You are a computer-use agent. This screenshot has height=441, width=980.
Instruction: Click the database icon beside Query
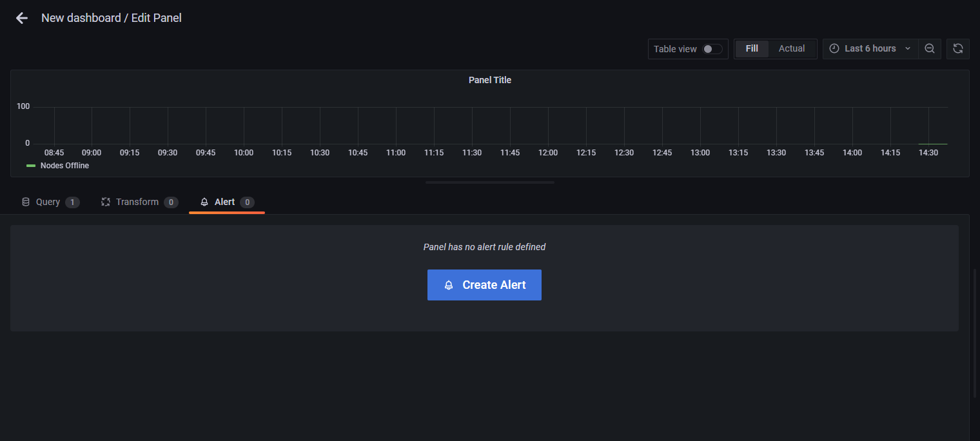pyautogui.click(x=26, y=202)
